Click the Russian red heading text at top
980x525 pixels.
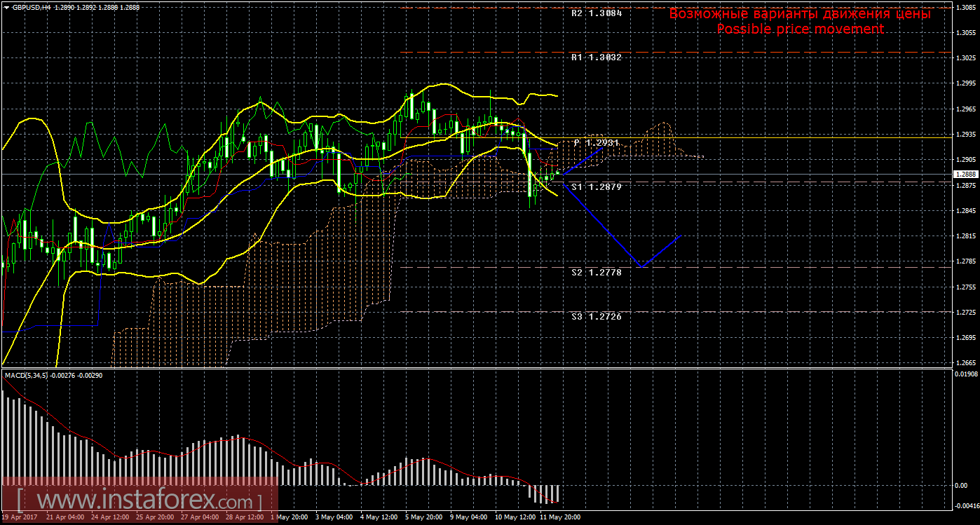click(x=800, y=13)
